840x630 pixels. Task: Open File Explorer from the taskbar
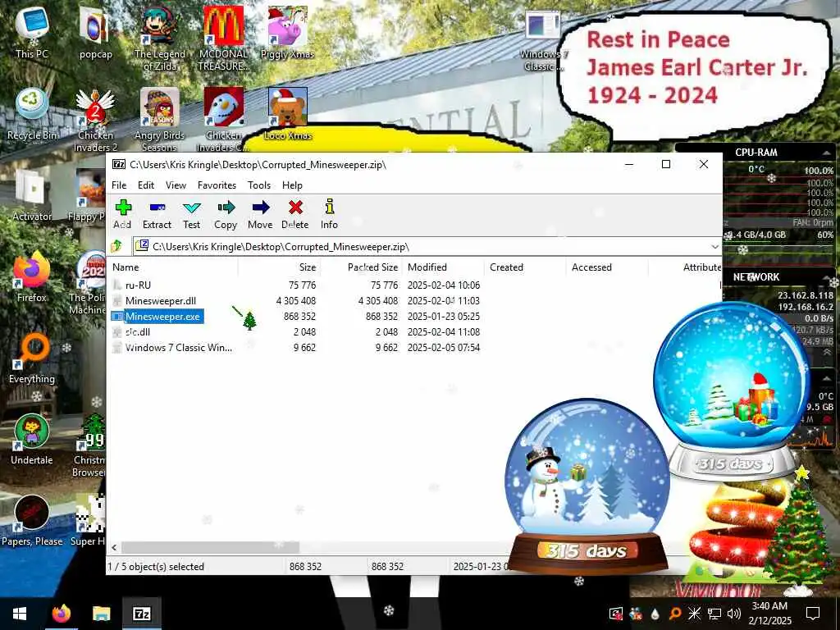click(101, 614)
